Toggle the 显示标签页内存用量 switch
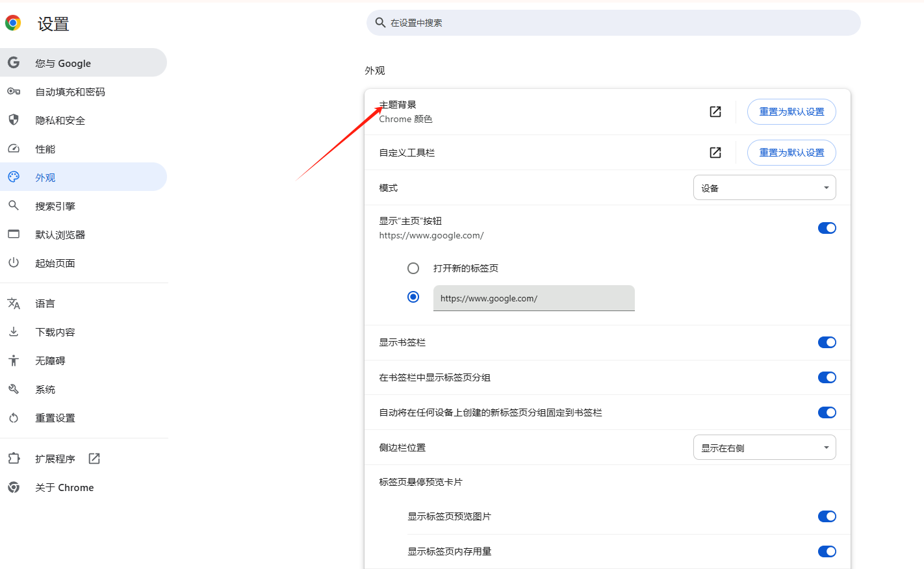This screenshot has height=569, width=924. coord(827,551)
